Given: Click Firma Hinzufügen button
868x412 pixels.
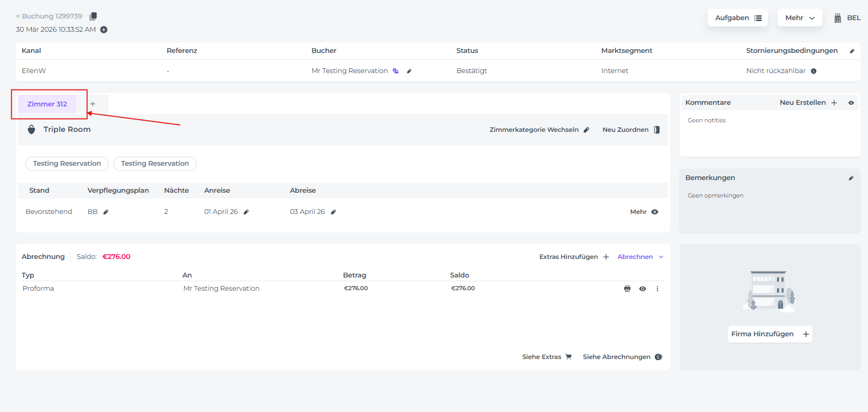Looking at the screenshot, I should [770, 334].
